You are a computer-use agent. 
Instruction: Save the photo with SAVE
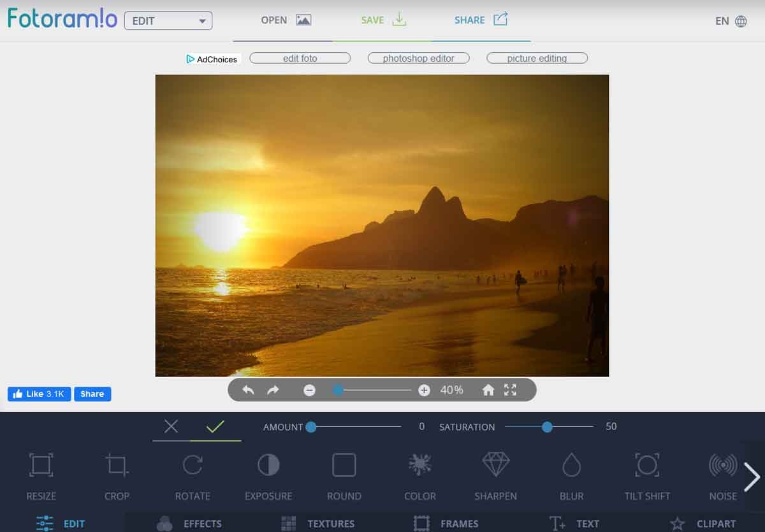pos(384,20)
